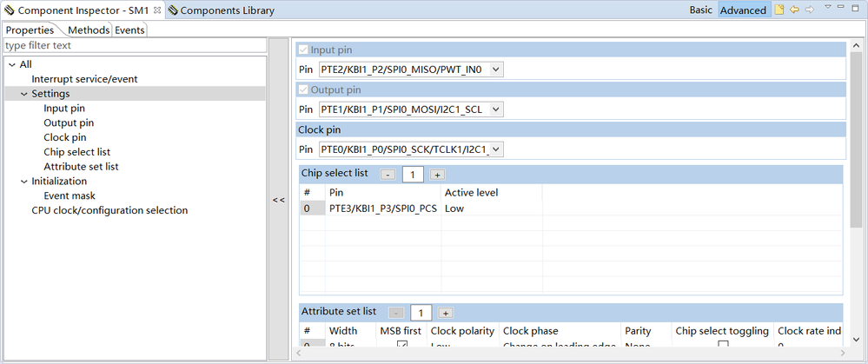Focus the type filter text field
The width and height of the screenshot is (868, 364).
pyautogui.click(x=135, y=45)
